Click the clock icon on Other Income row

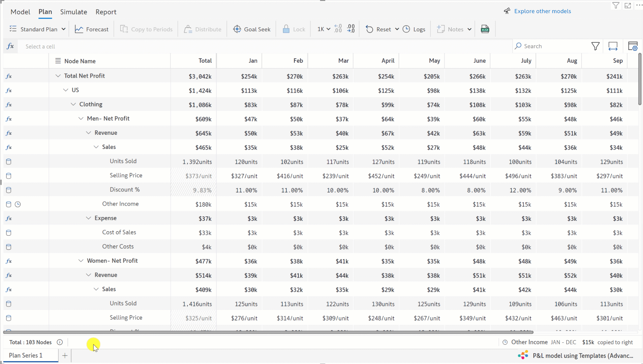[18, 204]
